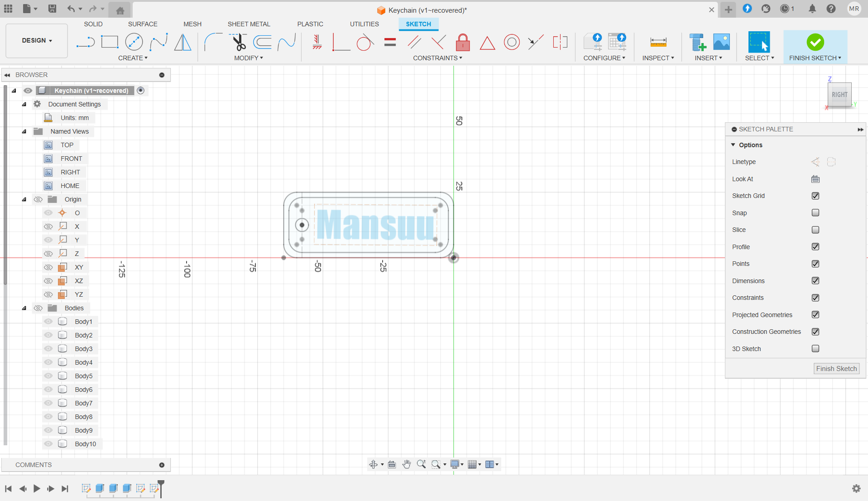The height and width of the screenshot is (501, 868).
Task: Click the Save icon
Action: [52, 9]
